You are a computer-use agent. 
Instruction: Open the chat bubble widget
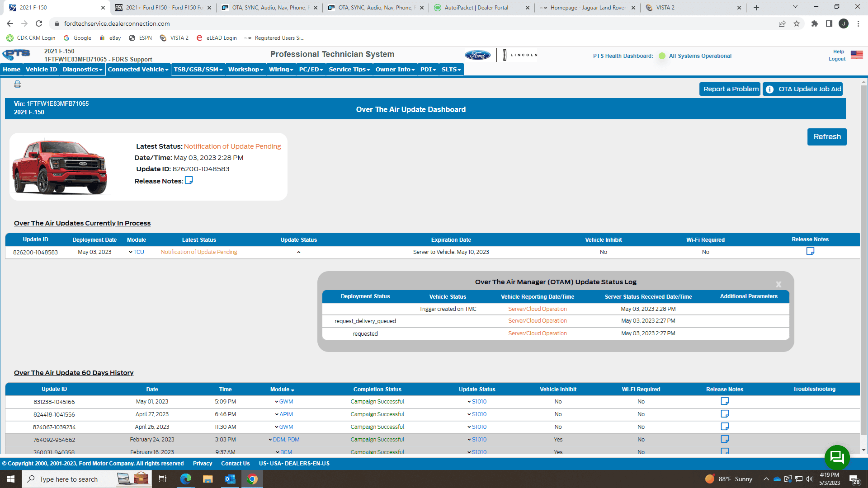tap(837, 457)
